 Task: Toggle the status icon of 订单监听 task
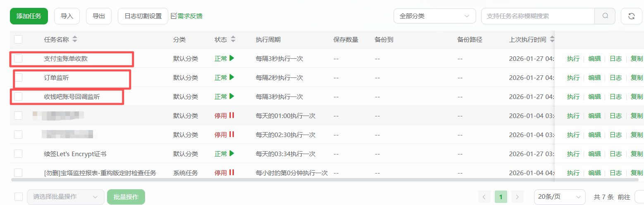click(x=232, y=77)
